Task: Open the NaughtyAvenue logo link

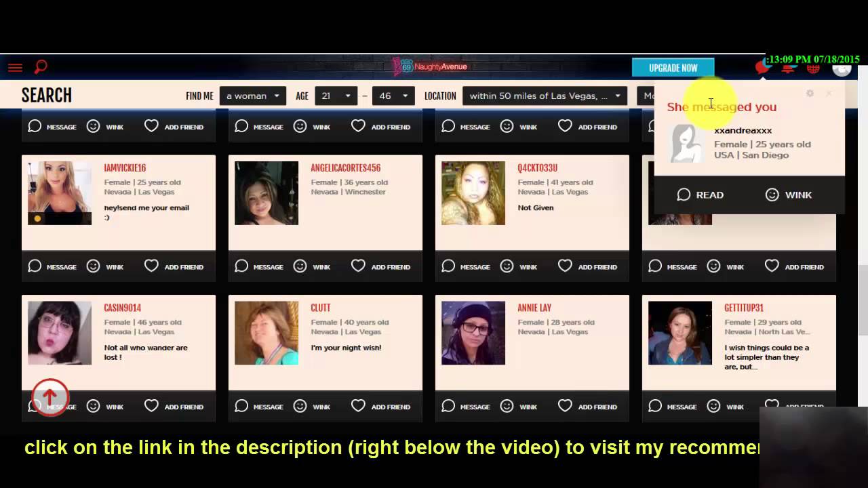Action: tap(430, 66)
